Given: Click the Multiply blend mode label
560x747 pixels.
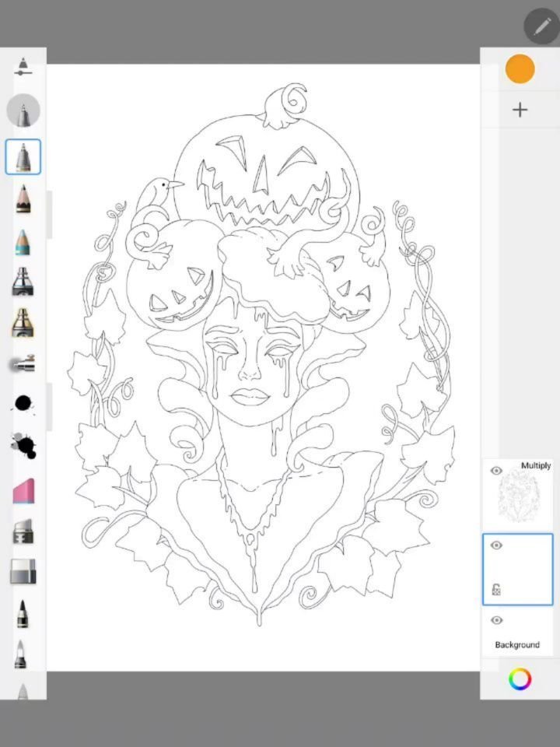Looking at the screenshot, I should [536, 465].
